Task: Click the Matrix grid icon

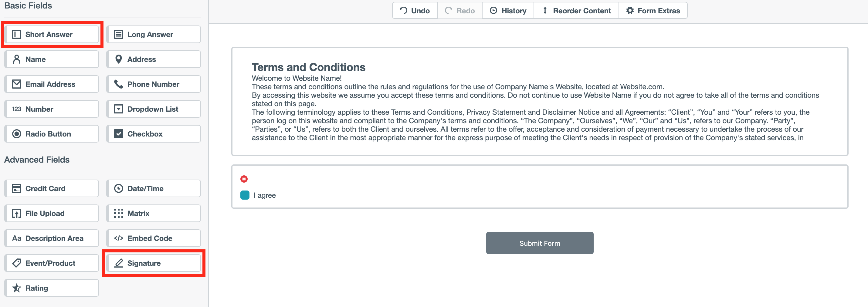Action: tap(118, 214)
